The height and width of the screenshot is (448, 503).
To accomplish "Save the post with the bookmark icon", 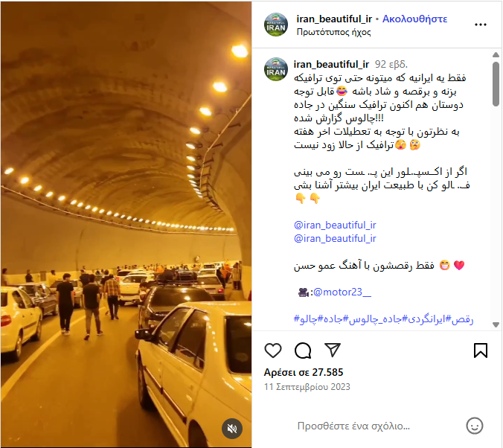I will coord(481,350).
